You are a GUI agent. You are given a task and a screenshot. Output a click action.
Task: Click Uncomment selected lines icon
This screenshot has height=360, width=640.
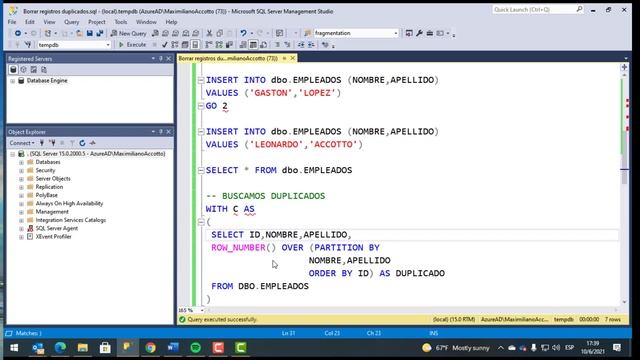pos(287,45)
